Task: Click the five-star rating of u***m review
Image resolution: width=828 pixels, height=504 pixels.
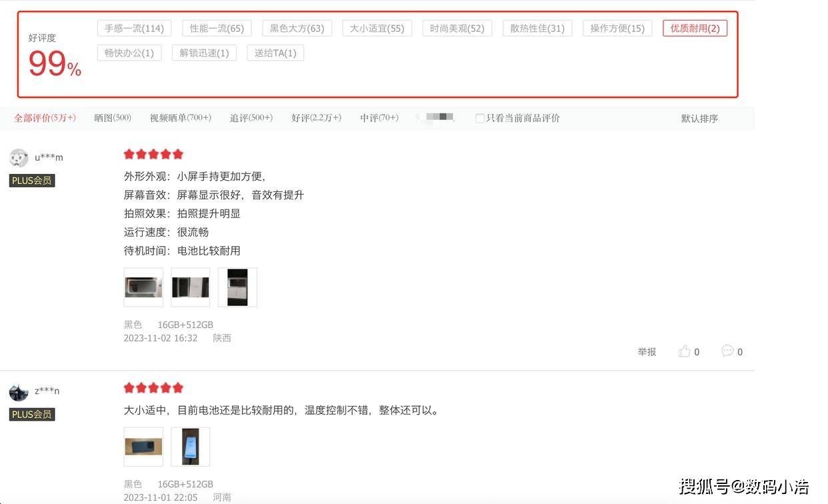Action: click(x=153, y=154)
